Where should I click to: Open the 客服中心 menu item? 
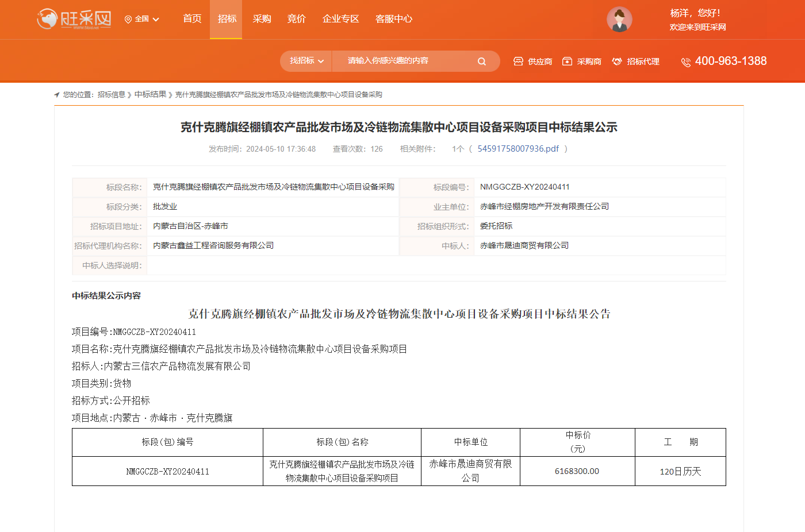point(393,19)
